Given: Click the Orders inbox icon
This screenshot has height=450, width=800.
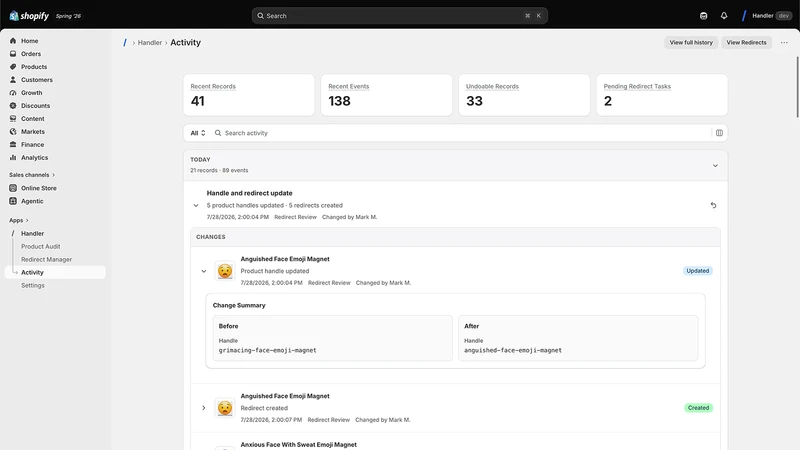Looking at the screenshot, I should pos(13,54).
